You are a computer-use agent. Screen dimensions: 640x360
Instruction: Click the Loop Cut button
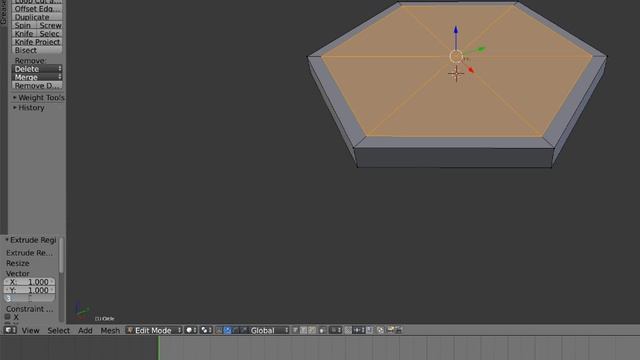click(x=37, y=2)
